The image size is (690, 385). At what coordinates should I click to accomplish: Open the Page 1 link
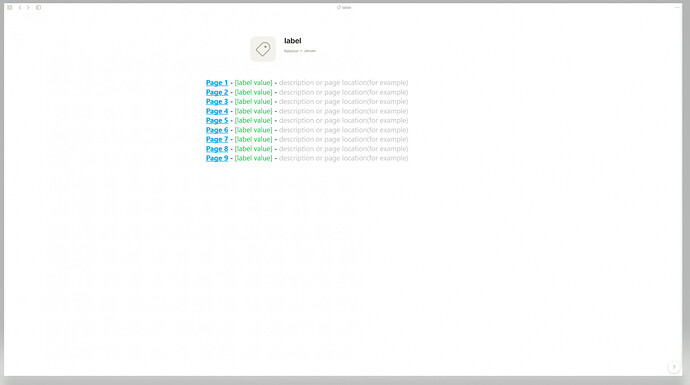[217, 83]
